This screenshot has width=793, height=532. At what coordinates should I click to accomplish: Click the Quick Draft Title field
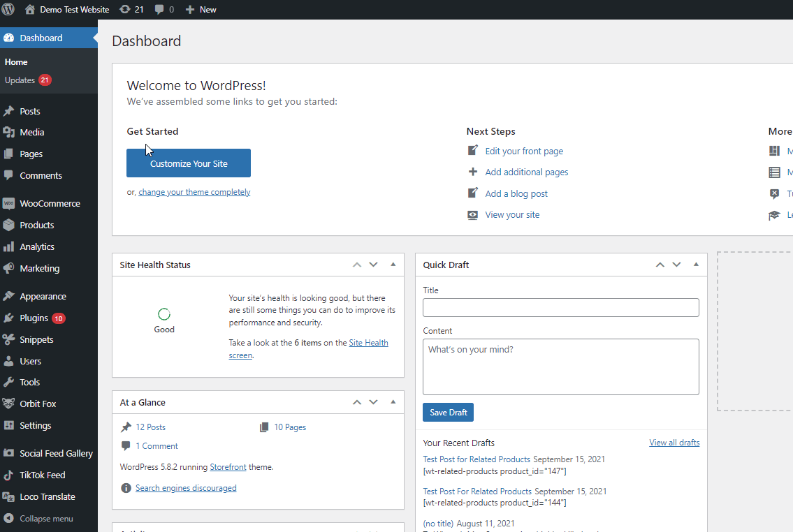[x=560, y=307]
